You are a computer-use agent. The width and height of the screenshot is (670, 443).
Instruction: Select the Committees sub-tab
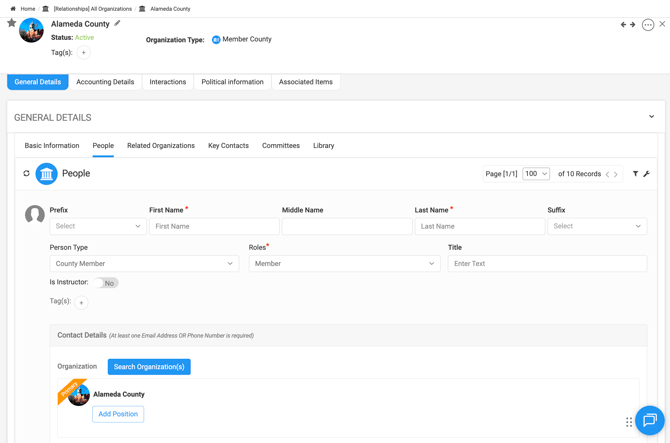(281, 146)
